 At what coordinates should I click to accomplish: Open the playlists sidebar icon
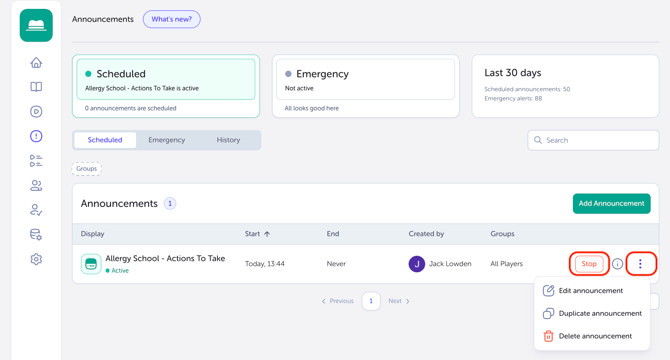point(36,161)
